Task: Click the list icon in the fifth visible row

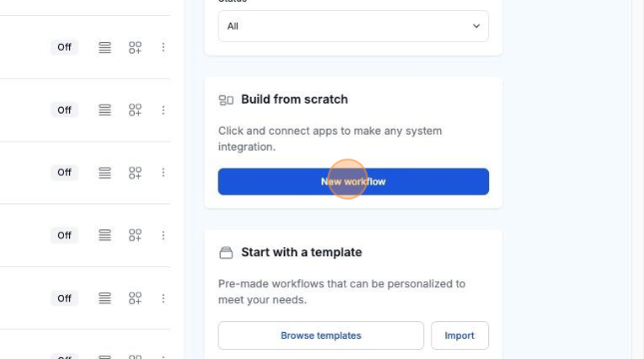Action: tap(105, 298)
